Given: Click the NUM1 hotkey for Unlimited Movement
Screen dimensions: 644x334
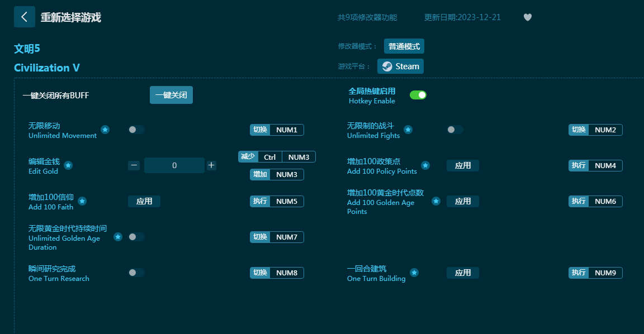Looking at the screenshot, I should [x=287, y=130].
